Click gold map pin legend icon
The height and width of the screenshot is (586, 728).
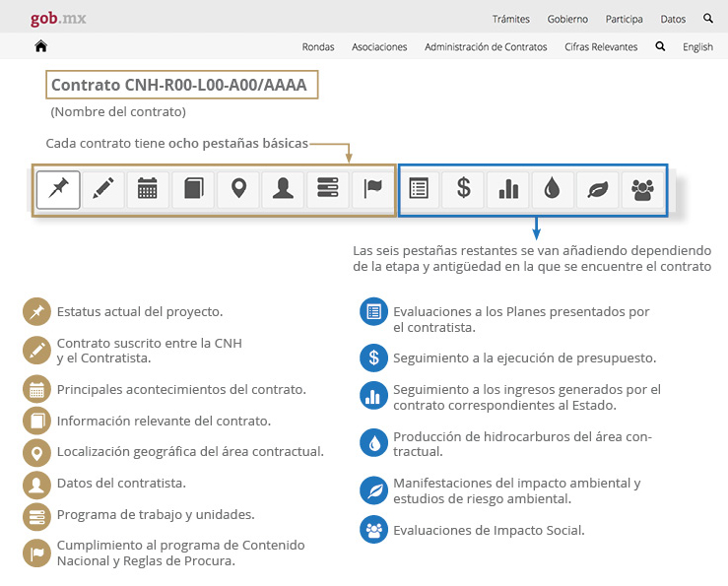coord(36,452)
